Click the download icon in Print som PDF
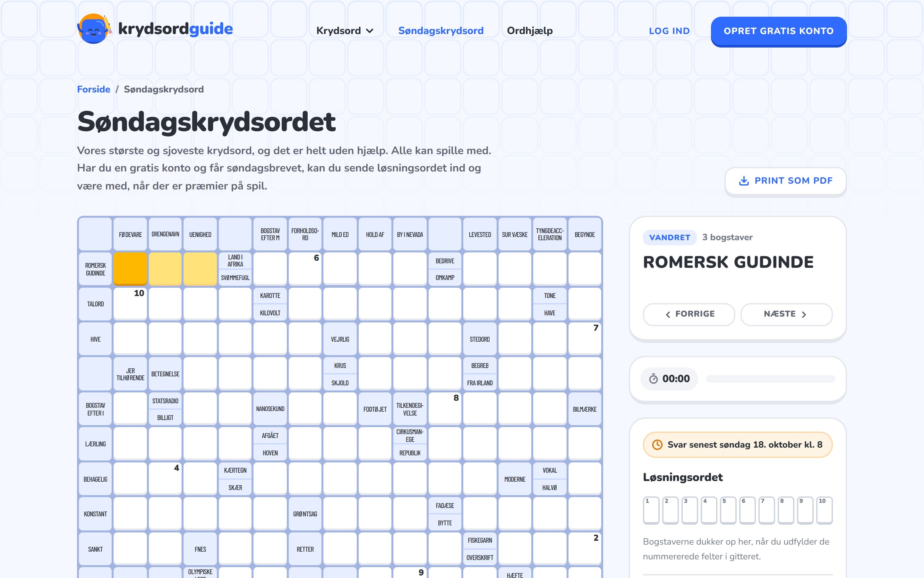 [744, 181]
